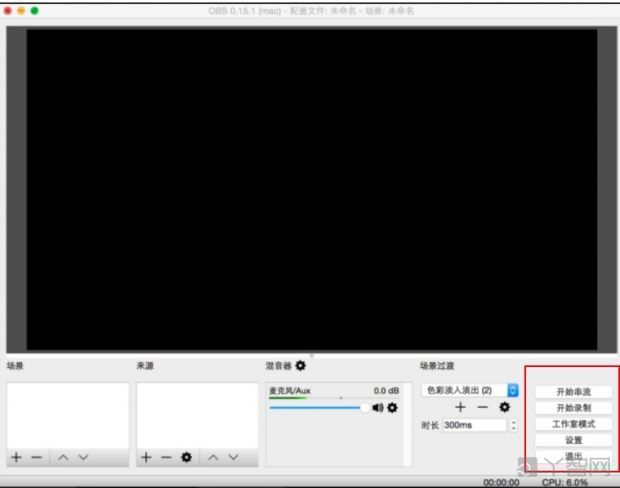
Task: Add a new scene with plus icon
Action: pyautogui.click(x=17, y=458)
